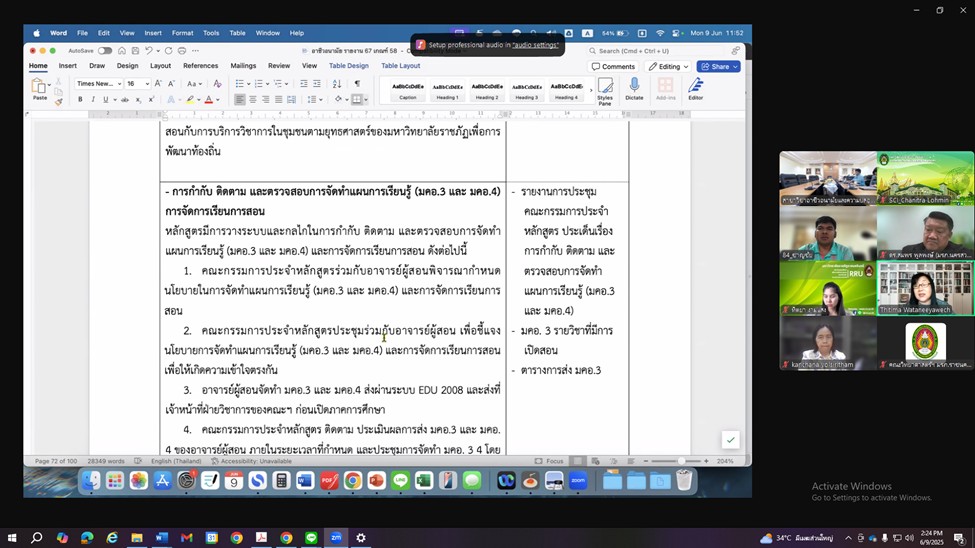Click the Dictate microphone icon
This screenshot has height=548, width=975.
(x=634, y=88)
